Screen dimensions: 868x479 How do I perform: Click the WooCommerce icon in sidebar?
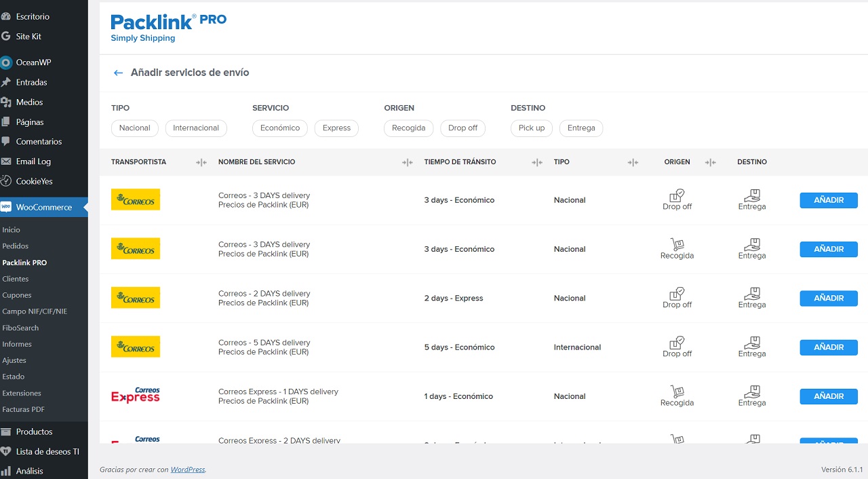point(6,207)
